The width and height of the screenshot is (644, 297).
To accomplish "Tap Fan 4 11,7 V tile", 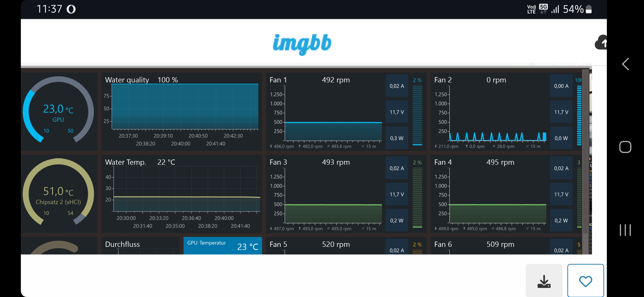I will tap(561, 194).
